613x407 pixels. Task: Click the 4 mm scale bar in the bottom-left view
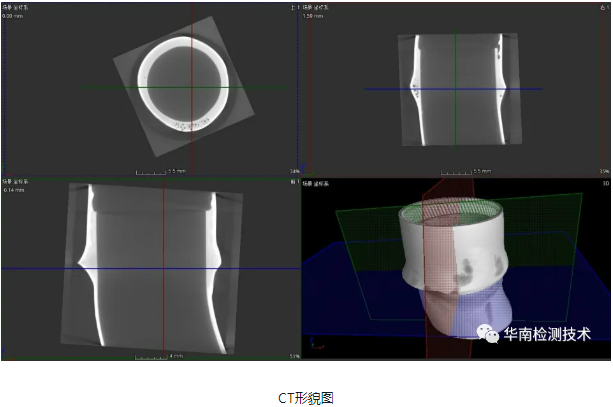coord(158,353)
